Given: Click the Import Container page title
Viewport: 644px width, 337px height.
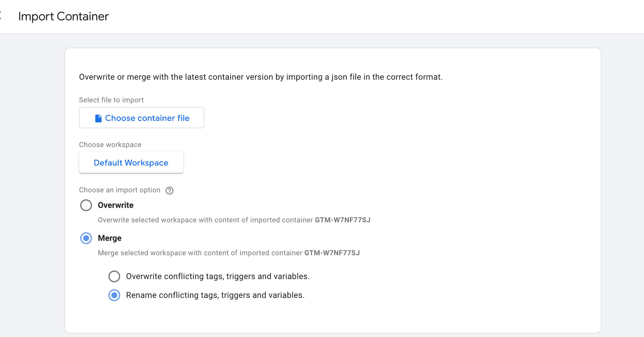Looking at the screenshot, I should [63, 16].
